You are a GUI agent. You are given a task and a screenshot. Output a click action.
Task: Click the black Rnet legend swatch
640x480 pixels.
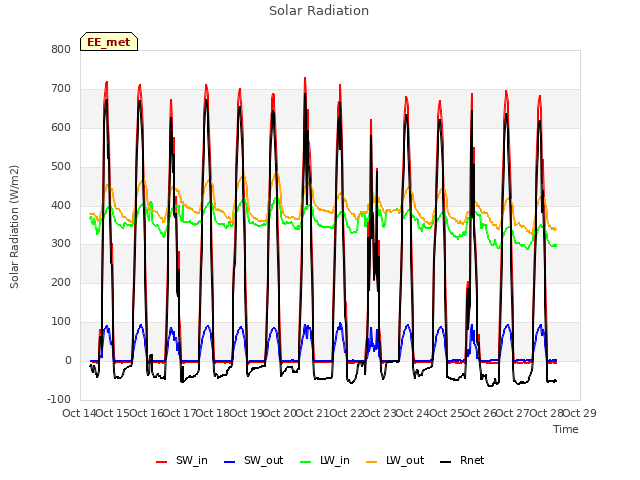445,462
